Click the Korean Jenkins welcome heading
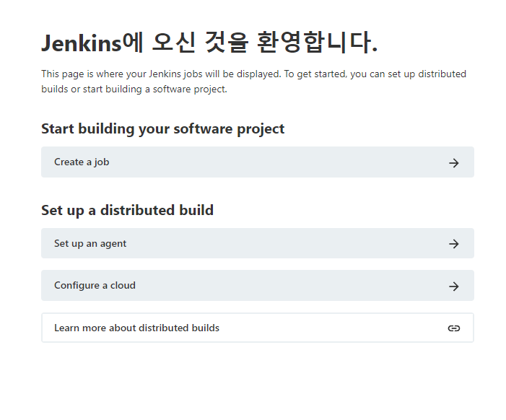 click(209, 43)
